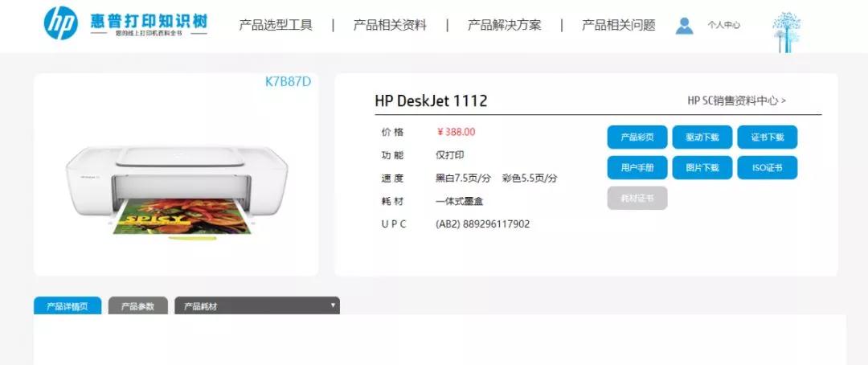Expand HP SC销售资料中心 arrow link
This screenshot has width=868, height=365.
(737, 100)
